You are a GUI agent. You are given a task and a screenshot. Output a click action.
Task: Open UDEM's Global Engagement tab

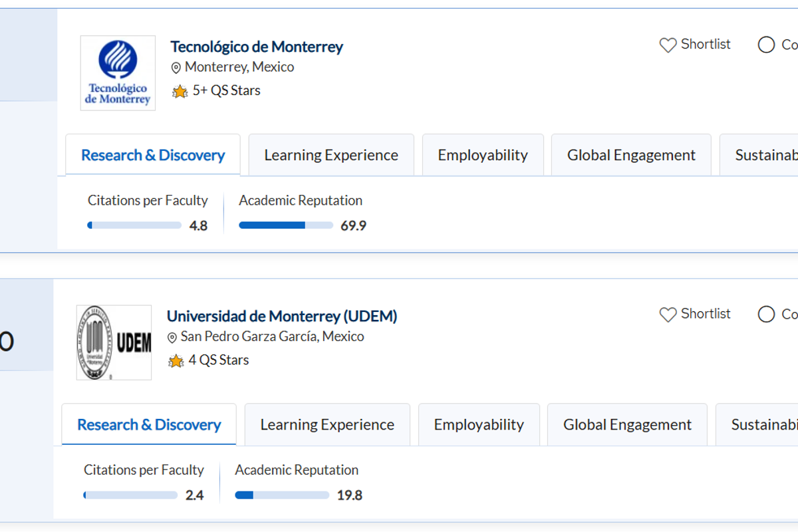pos(626,424)
